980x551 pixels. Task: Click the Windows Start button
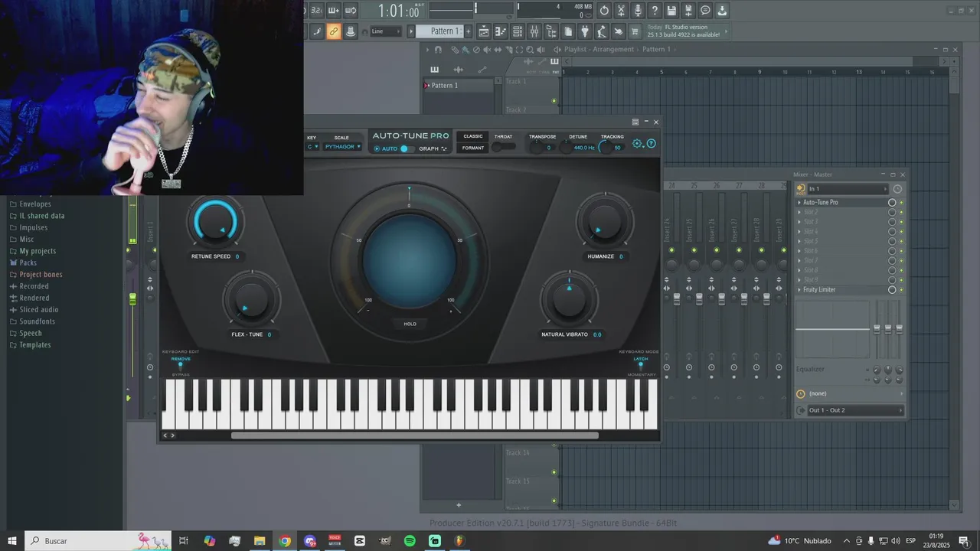tap(11, 541)
